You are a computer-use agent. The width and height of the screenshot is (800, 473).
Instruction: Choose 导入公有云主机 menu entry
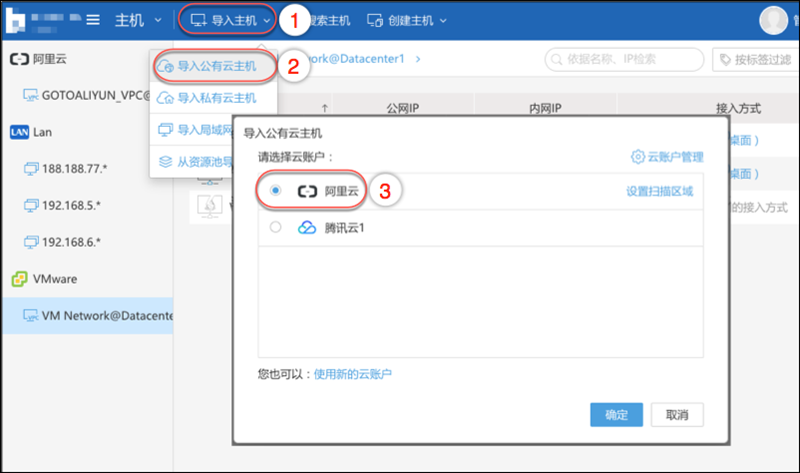pyautogui.click(x=214, y=66)
